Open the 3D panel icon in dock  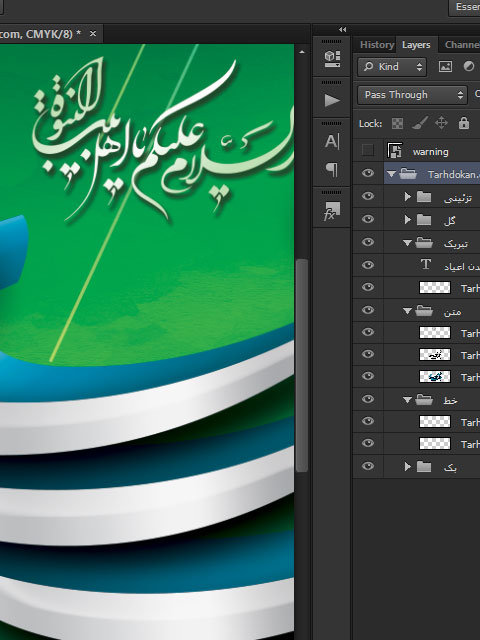[332, 59]
